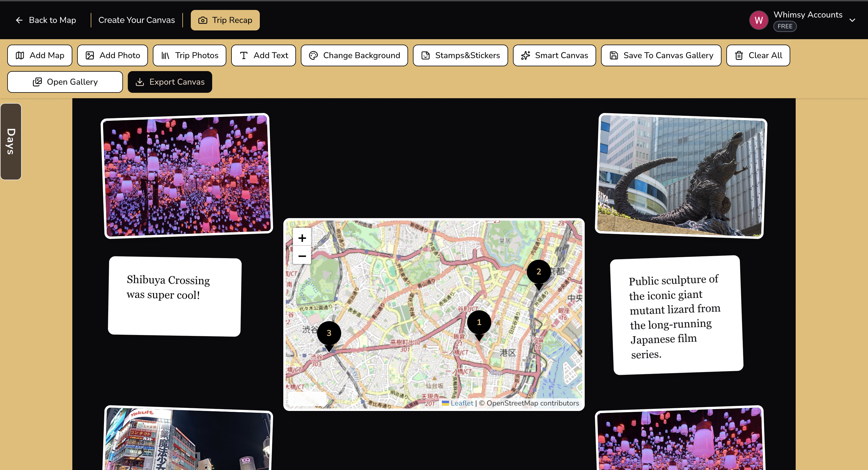Save To Canvas Gallery
This screenshot has width=868, height=470.
click(661, 56)
